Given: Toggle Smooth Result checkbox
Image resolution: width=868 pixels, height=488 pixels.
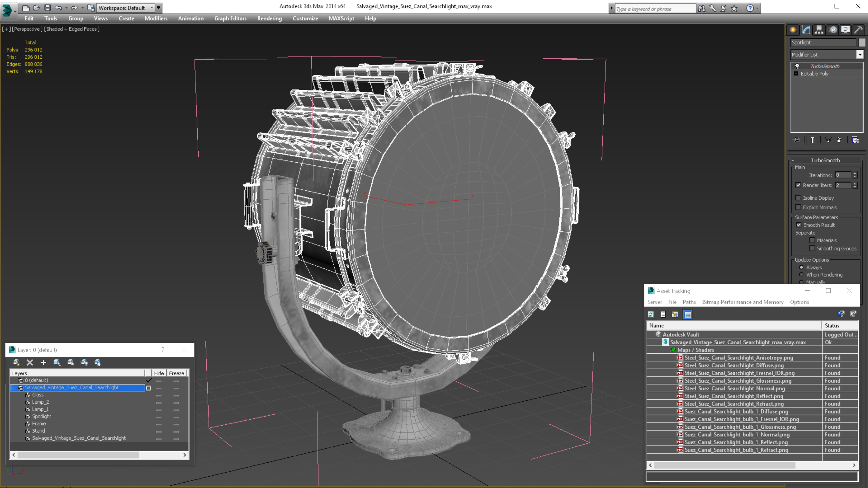Looking at the screenshot, I should pyautogui.click(x=799, y=225).
